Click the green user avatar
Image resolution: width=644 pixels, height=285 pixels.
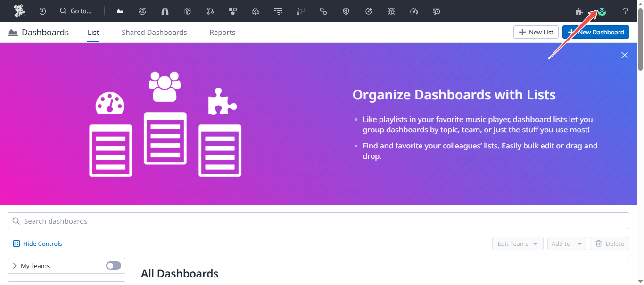point(602,11)
